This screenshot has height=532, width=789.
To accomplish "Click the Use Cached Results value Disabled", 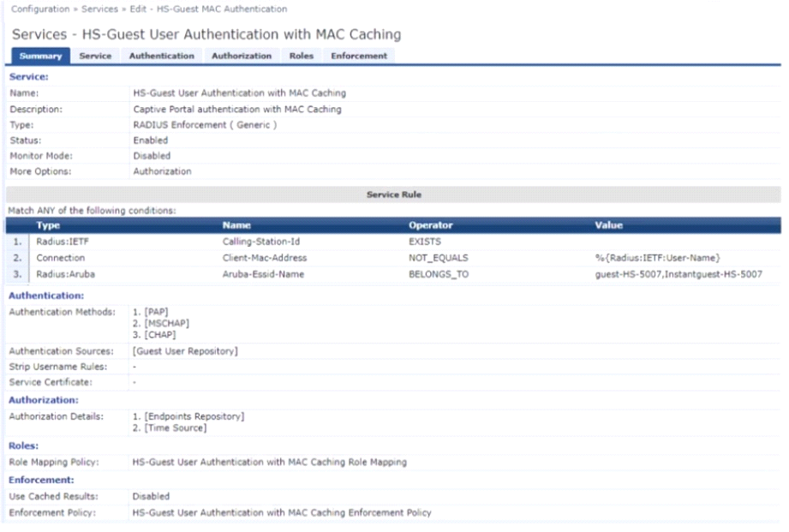I will [x=151, y=497].
